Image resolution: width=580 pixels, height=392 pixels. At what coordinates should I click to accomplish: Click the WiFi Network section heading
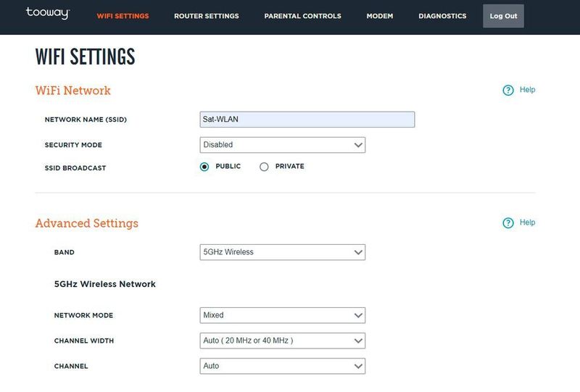point(72,91)
